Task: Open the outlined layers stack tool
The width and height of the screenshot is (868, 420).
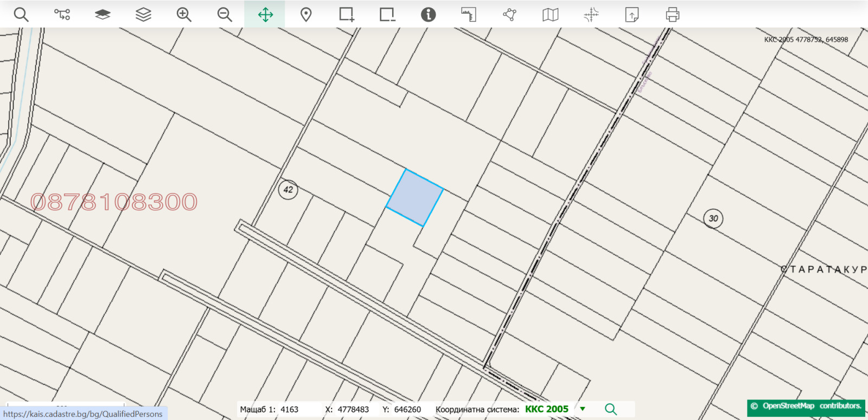Action: [x=143, y=15]
